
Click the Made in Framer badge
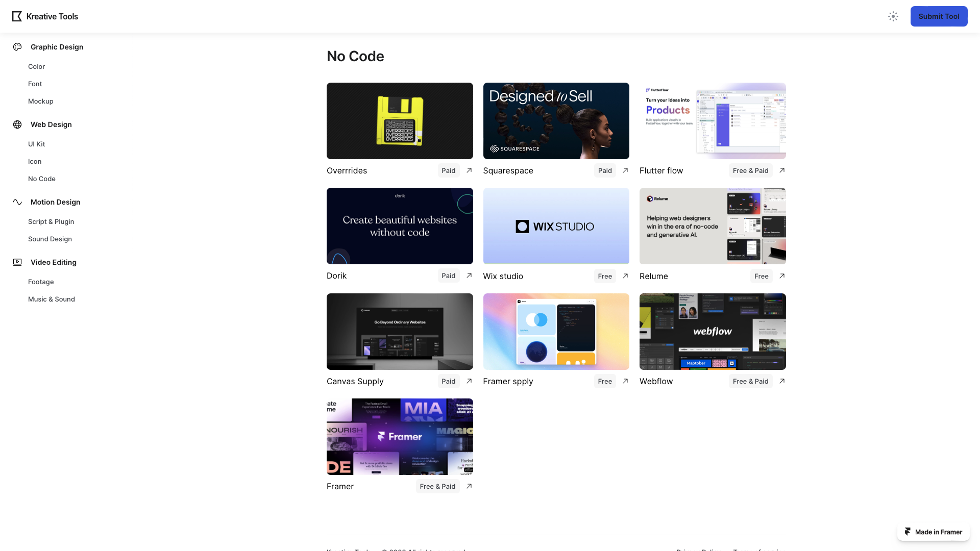[933, 532]
